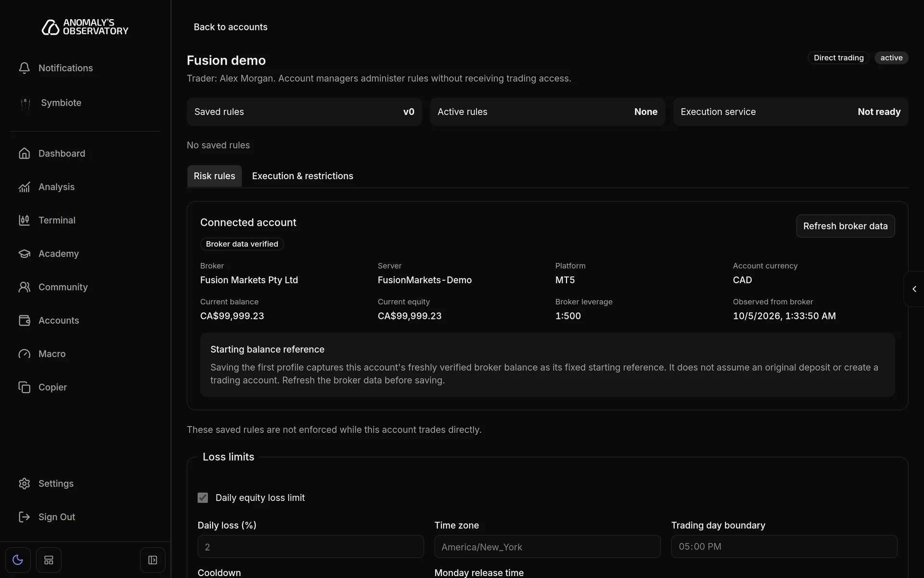Click the active status badge
The width and height of the screenshot is (924, 578).
(891, 58)
